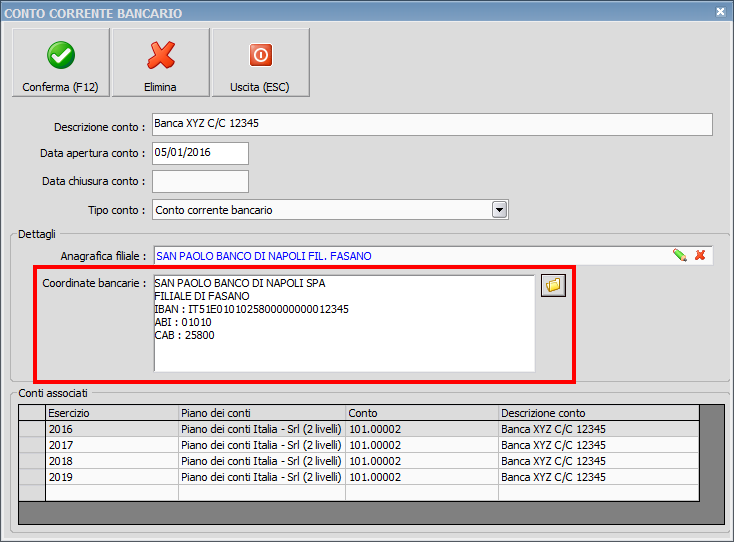This screenshot has width=734, height=542.
Task: Focus the Data apertura conto field
Action: pos(200,154)
